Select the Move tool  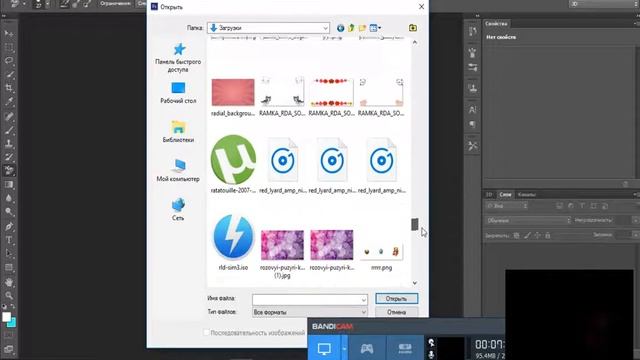tap(9, 33)
